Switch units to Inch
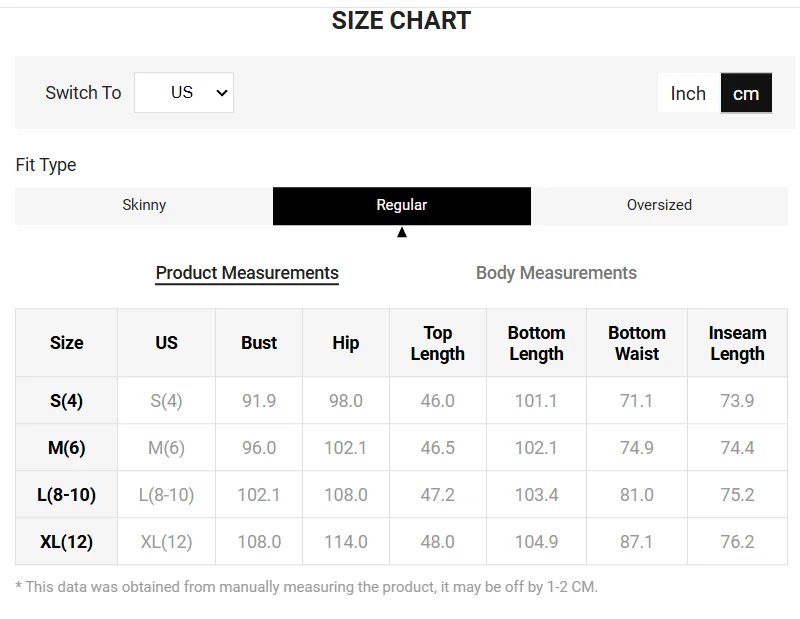 (x=688, y=93)
